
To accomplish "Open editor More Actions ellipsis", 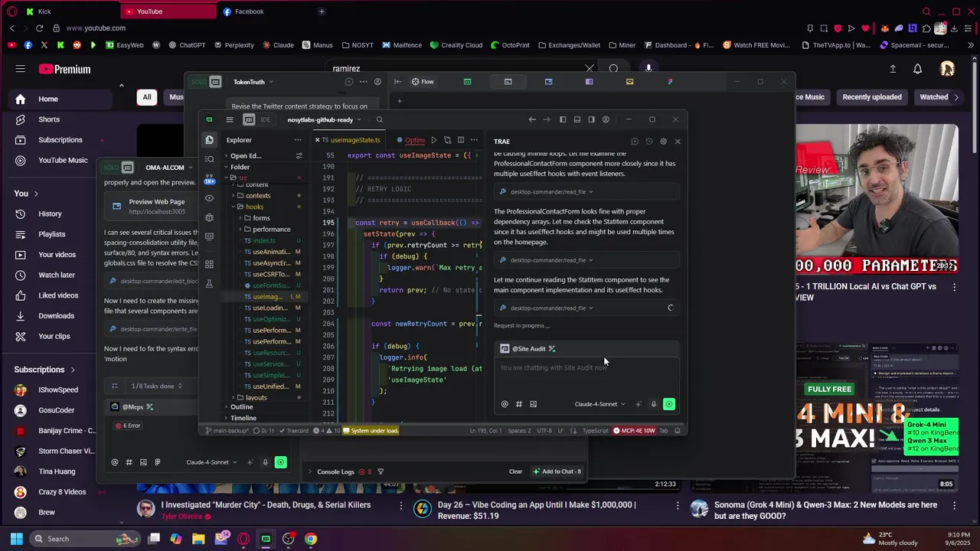I will (x=474, y=140).
